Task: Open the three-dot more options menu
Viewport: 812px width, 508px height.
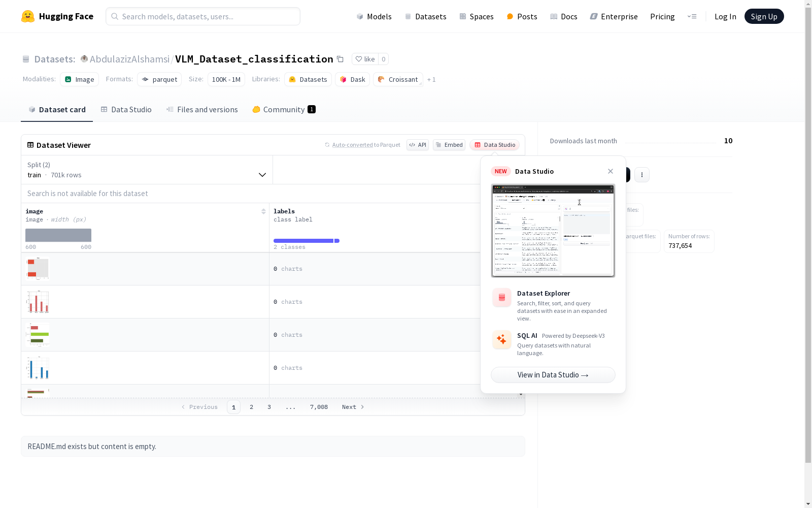Action: [x=642, y=175]
